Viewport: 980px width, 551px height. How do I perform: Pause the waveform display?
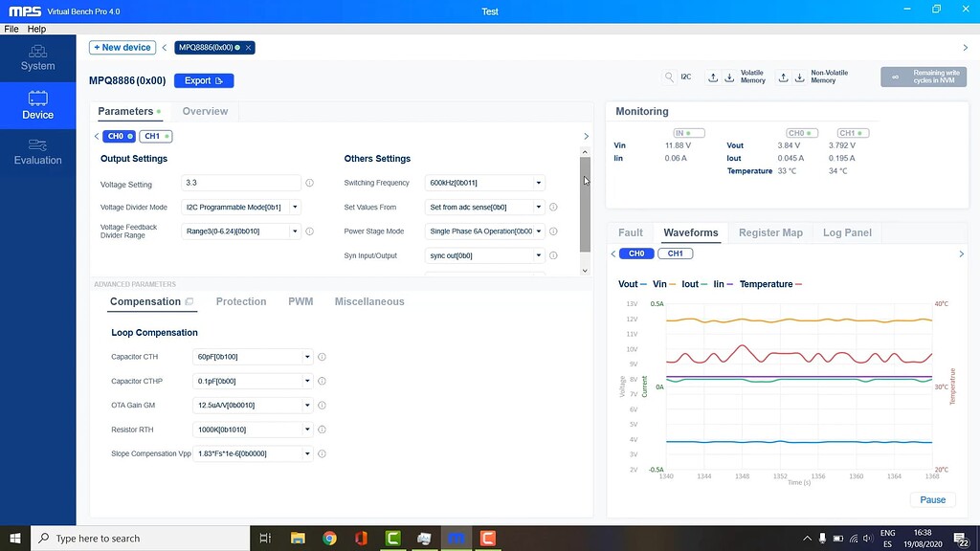coord(932,499)
